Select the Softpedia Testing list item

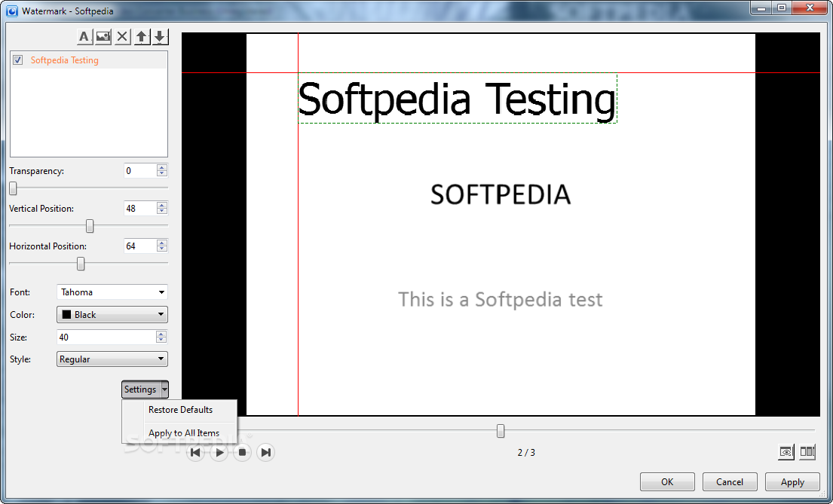tap(89, 60)
